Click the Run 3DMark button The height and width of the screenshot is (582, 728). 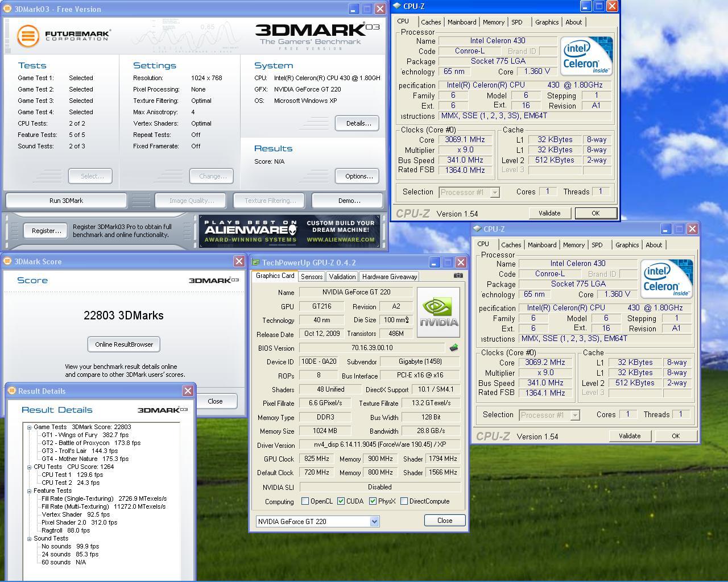(x=66, y=201)
